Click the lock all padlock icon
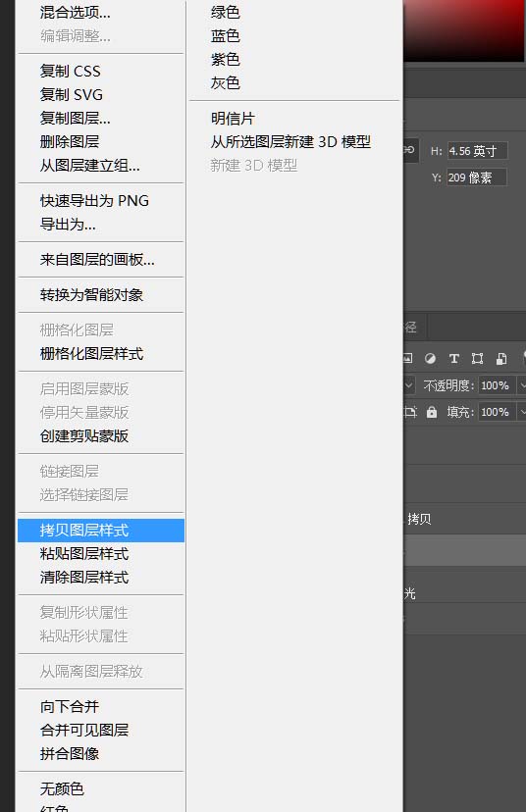The width and height of the screenshot is (526, 812). pyautogui.click(x=431, y=412)
